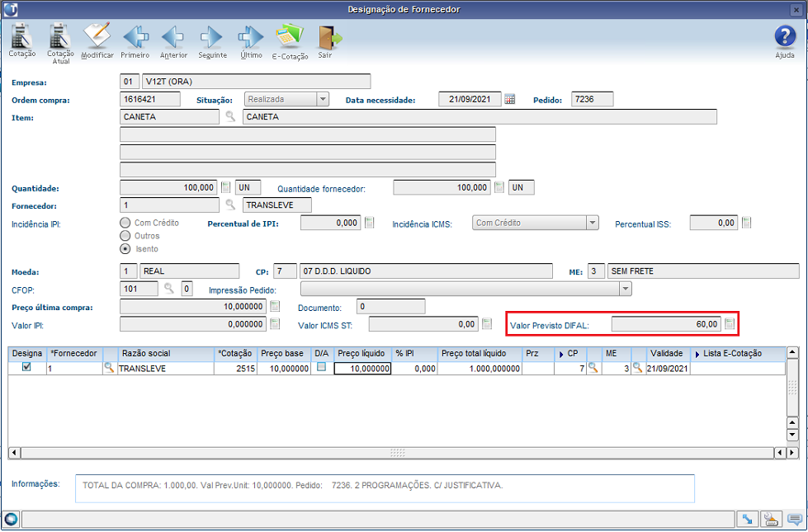Screen dimensions: 808x532
Task: Close the Designação de Fornecedor window
Action: tap(796, 9)
